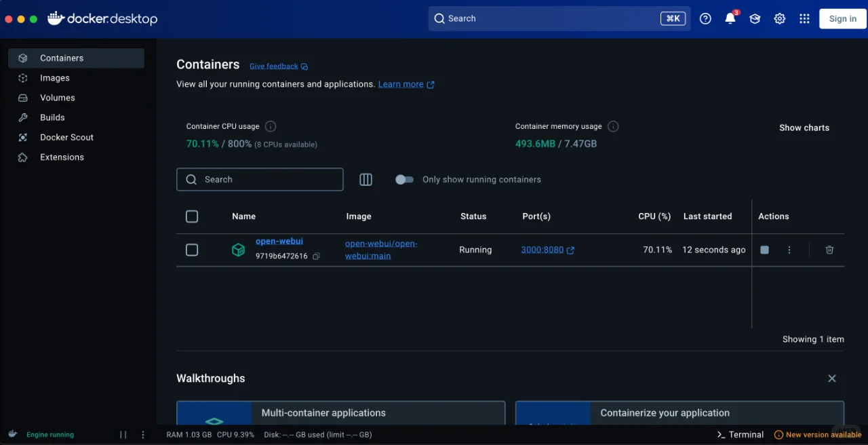Sort by the Last started column header
Viewport: 868px width, 445px height.
point(708,216)
